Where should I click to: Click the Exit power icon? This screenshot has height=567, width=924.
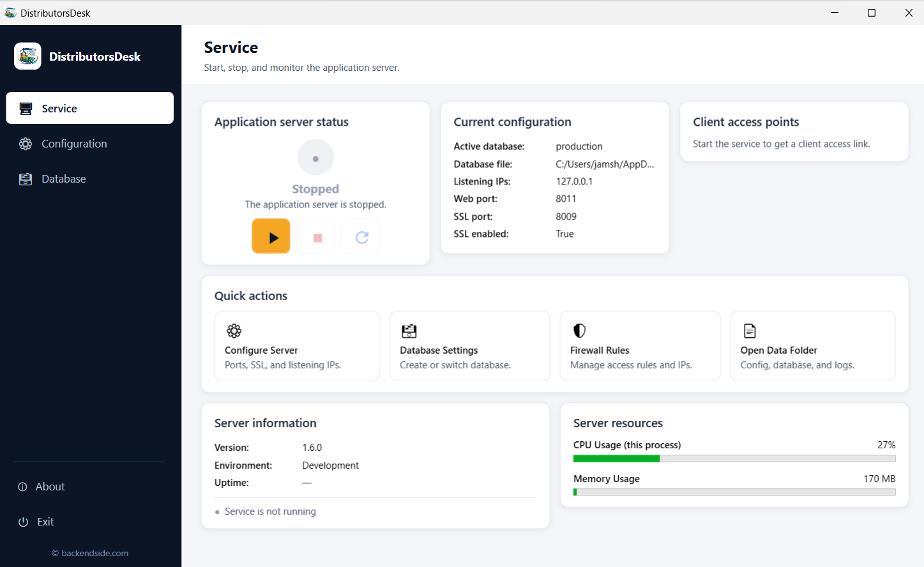click(24, 522)
